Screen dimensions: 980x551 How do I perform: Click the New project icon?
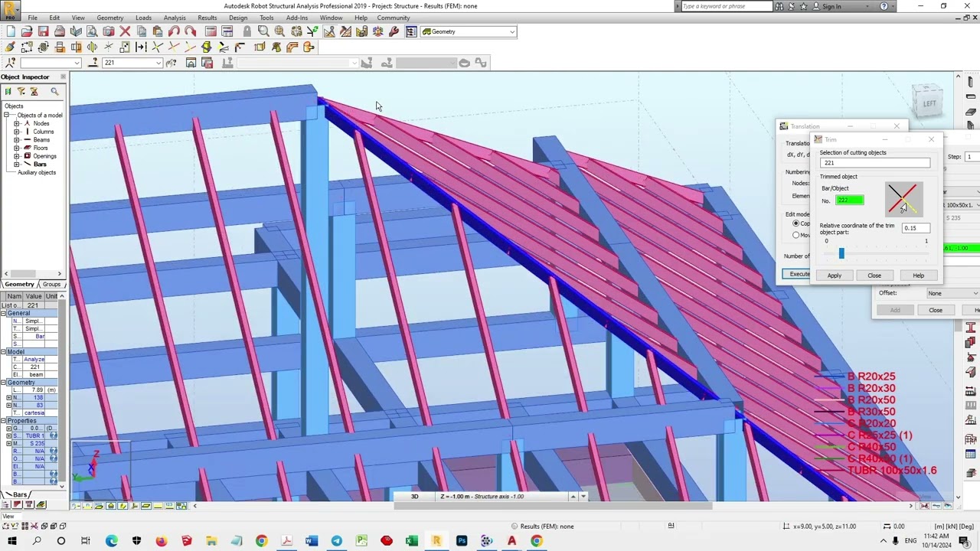point(10,31)
